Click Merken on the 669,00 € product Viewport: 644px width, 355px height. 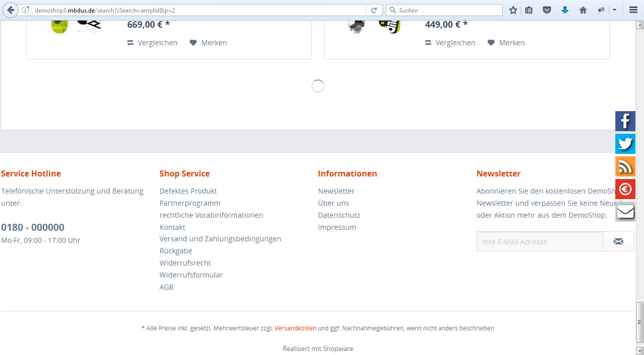click(x=208, y=43)
